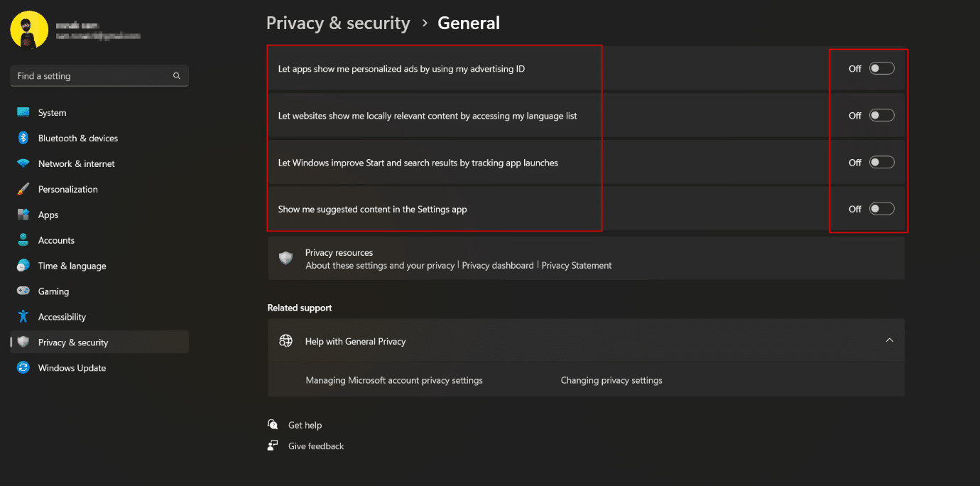Click the tracking app launches setting description

(x=418, y=163)
